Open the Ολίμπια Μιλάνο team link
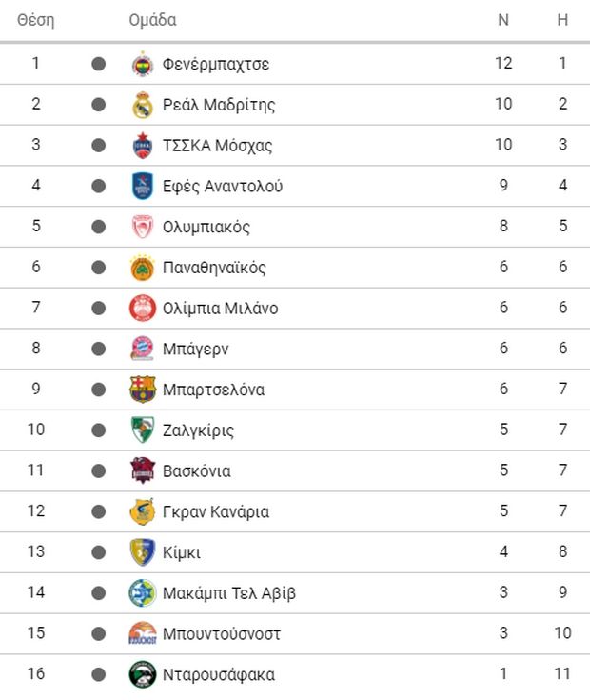Viewport: 590px width, 700px height. click(220, 309)
